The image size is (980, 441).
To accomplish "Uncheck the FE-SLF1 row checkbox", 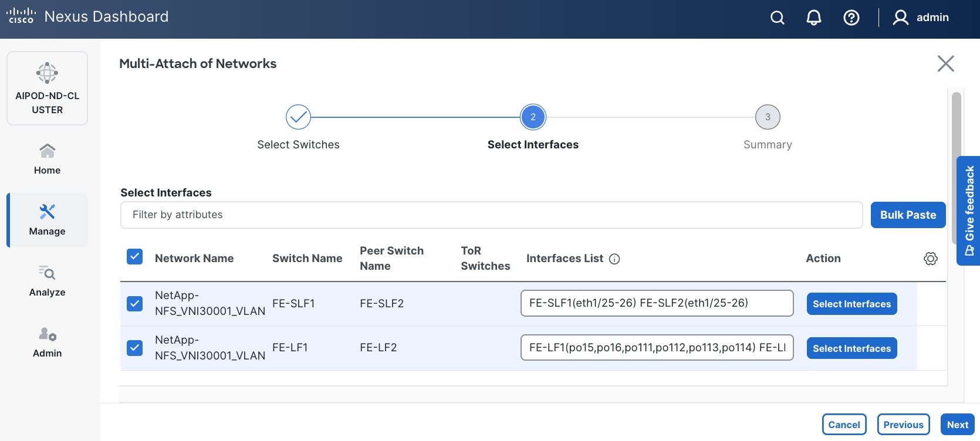I will tap(135, 303).
